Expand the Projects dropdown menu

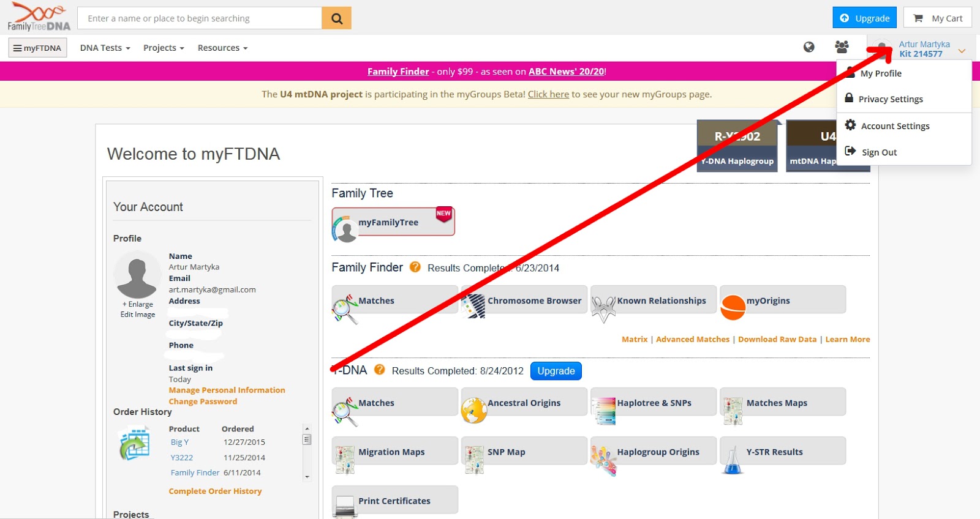(164, 48)
